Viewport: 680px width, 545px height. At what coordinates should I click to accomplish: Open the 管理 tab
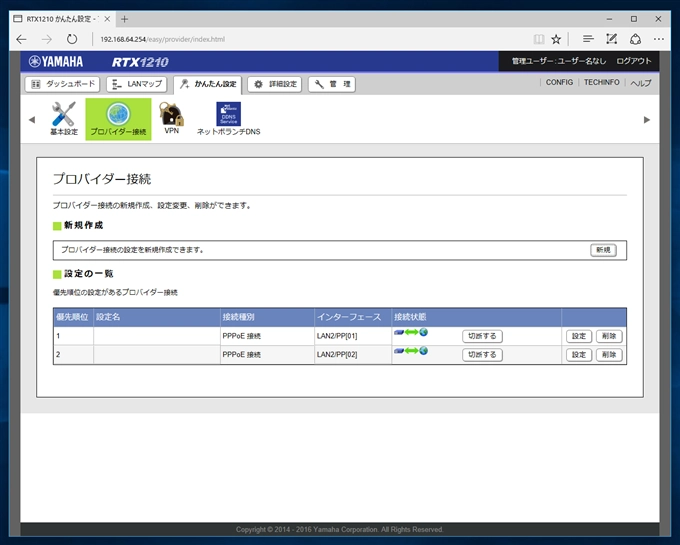332,84
